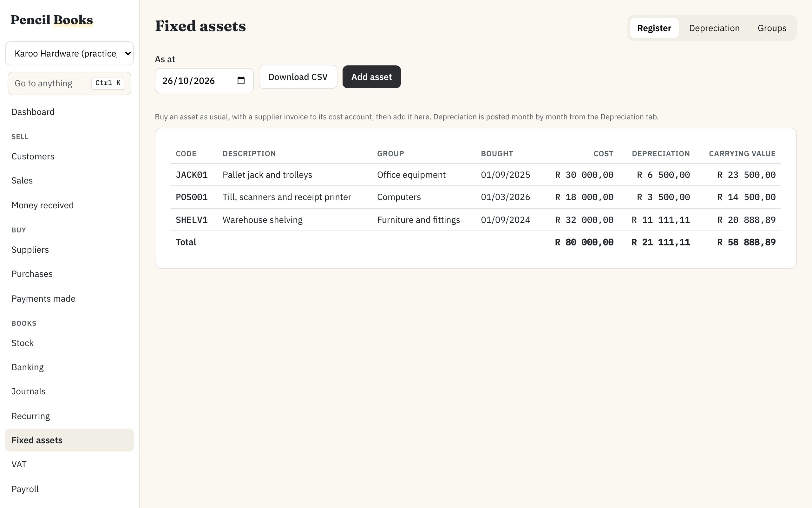Click bought date 01/09/2025
The height and width of the screenshot is (508, 812).
pos(505,175)
